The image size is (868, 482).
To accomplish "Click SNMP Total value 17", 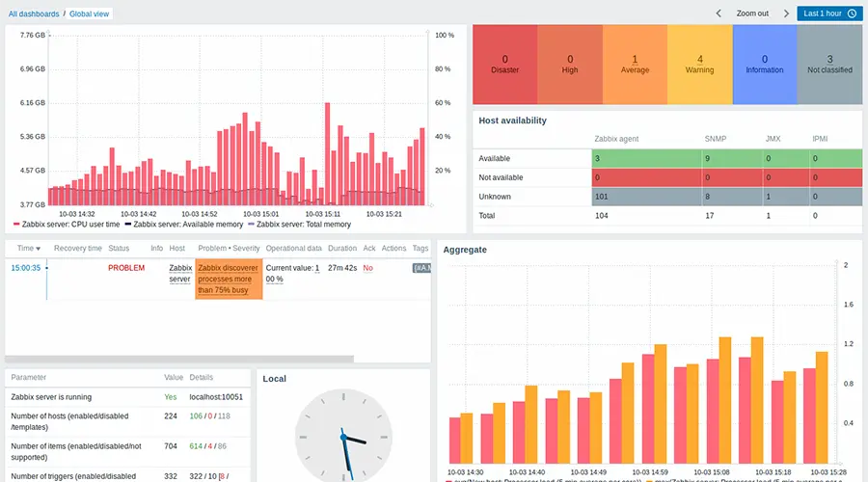I will [709, 216].
